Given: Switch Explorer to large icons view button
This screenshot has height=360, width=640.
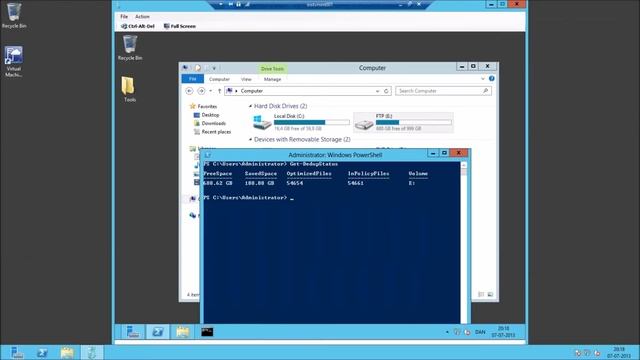Looking at the screenshot, I should (x=490, y=294).
